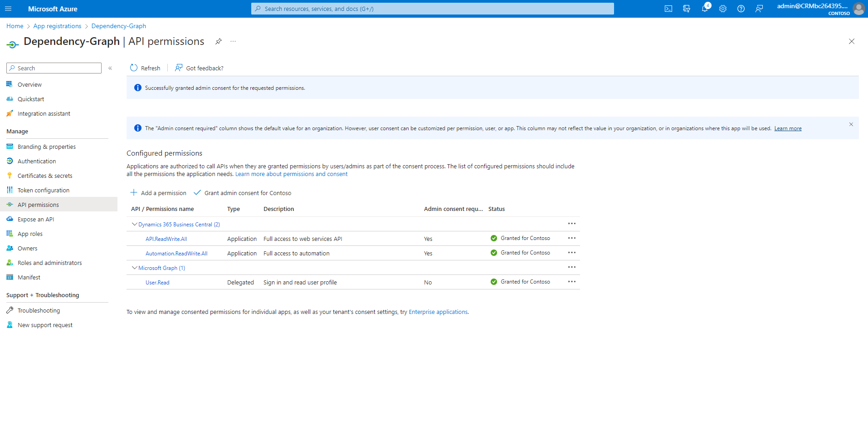
Task: Open App roles
Action: click(30, 234)
